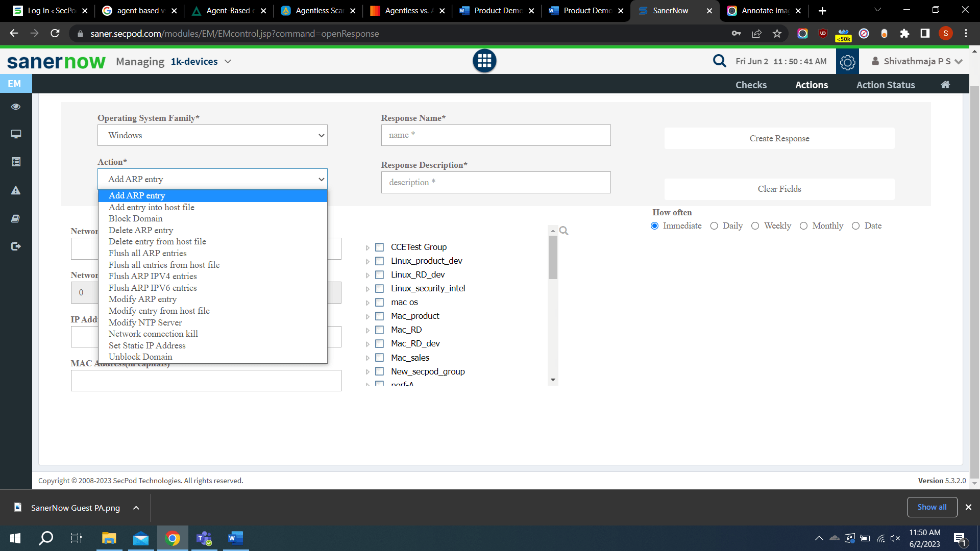Close the Action dropdown showing Add ARP entry
Viewport: 980px width, 551px height.
tap(212, 179)
